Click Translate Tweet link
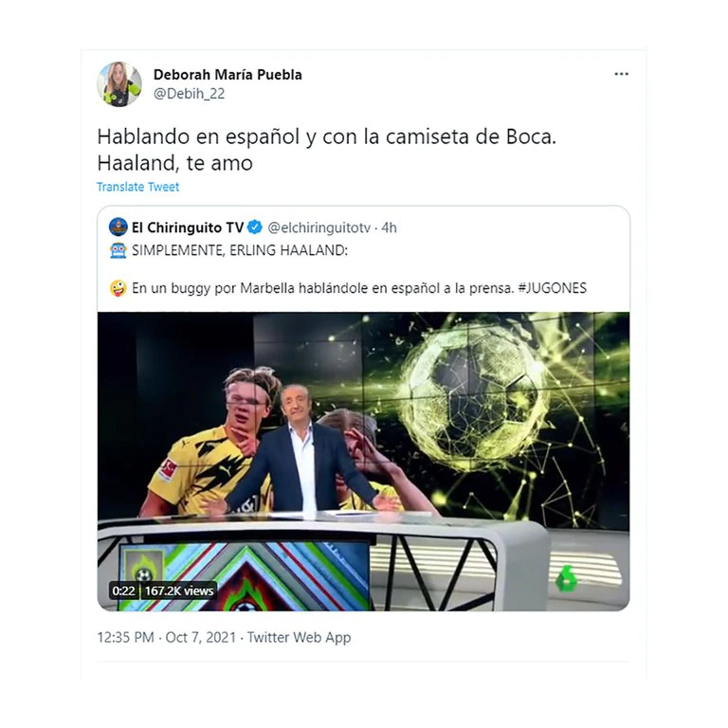Viewport: 728px width, 728px height. click(x=137, y=187)
